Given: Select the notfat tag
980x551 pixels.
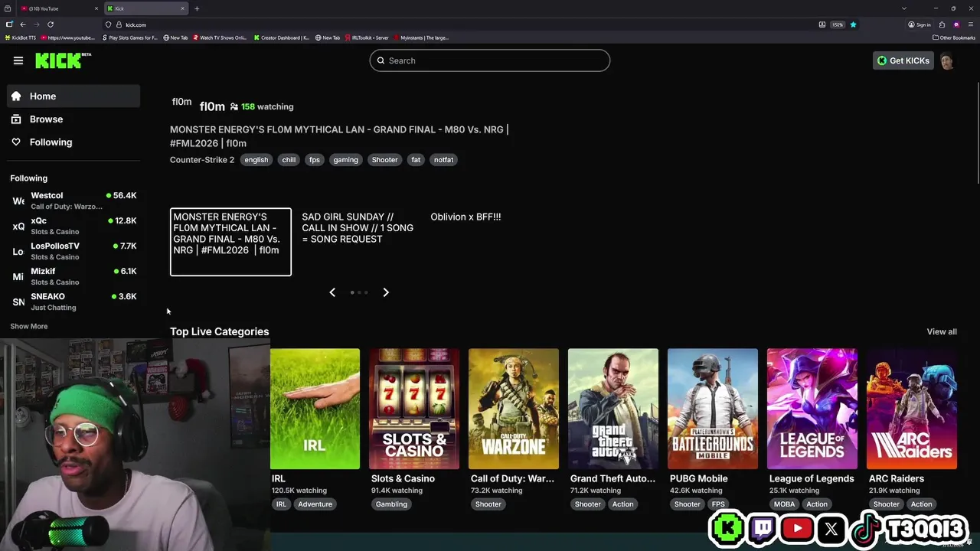Looking at the screenshot, I should pyautogui.click(x=444, y=160).
